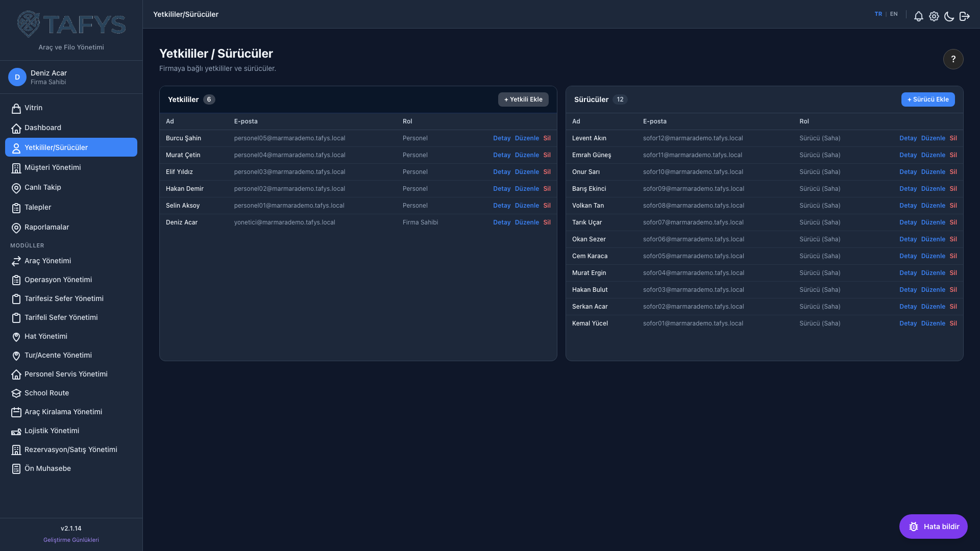Image resolution: width=980 pixels, height=551 pixels.
Task: Click email sofor09@marmarademo.tafys.local
Action: 693,189
